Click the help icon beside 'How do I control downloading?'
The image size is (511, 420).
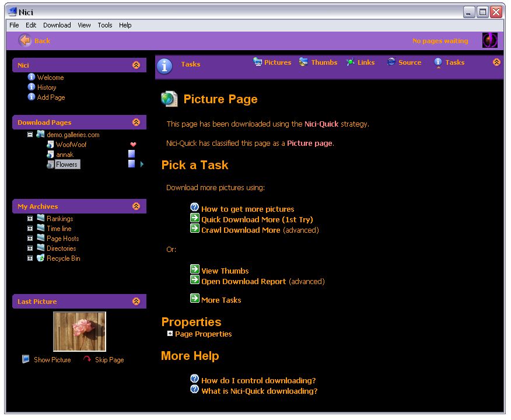point(195,379)
